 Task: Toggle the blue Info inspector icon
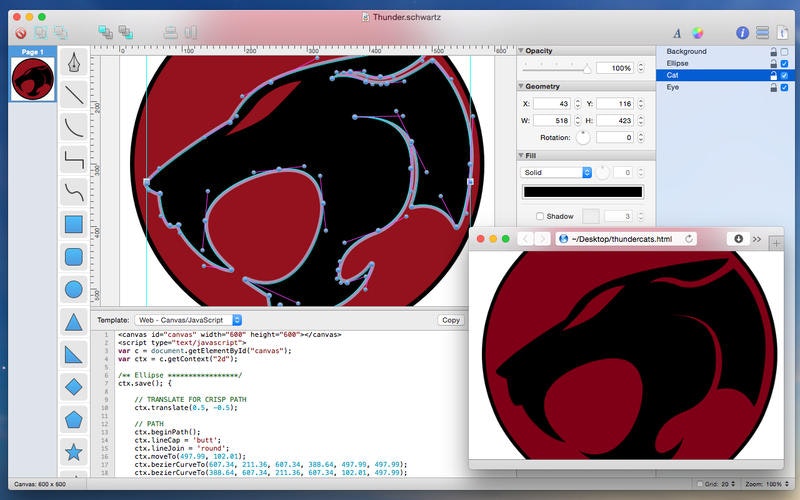coord(742,33)
